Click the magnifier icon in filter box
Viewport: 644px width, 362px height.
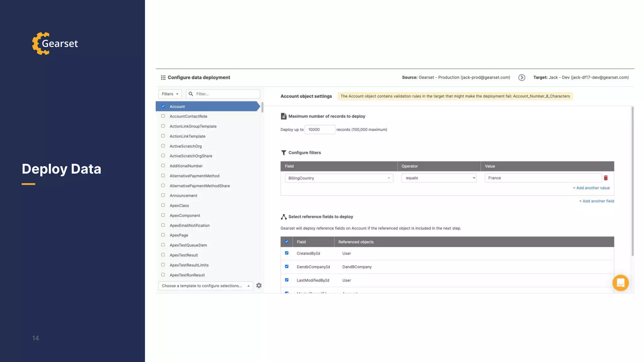[x=191, y=94]
